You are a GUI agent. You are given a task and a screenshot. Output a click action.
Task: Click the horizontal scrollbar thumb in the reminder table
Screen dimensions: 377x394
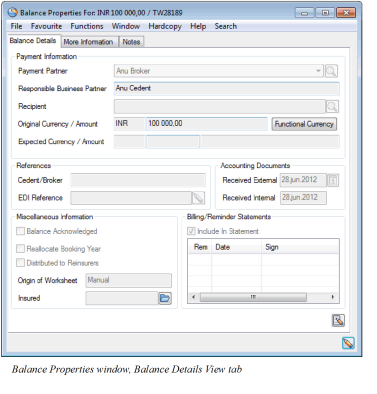coord(253,297)
